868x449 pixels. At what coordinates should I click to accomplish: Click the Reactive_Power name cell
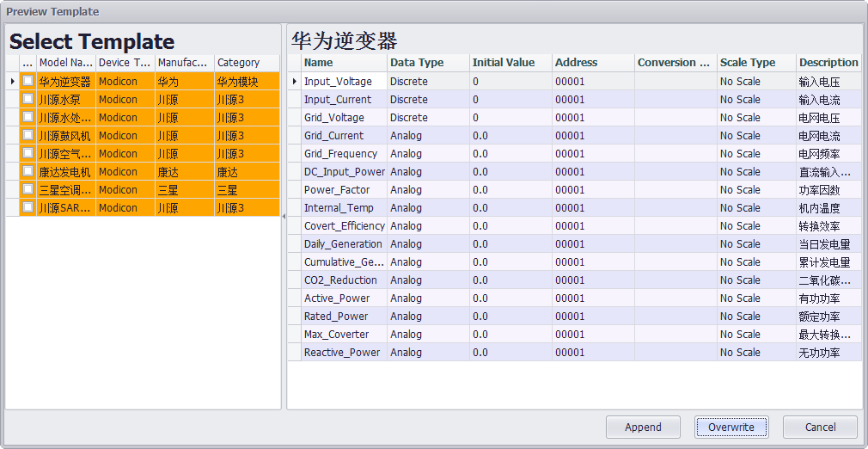click(x=343, y=353)
